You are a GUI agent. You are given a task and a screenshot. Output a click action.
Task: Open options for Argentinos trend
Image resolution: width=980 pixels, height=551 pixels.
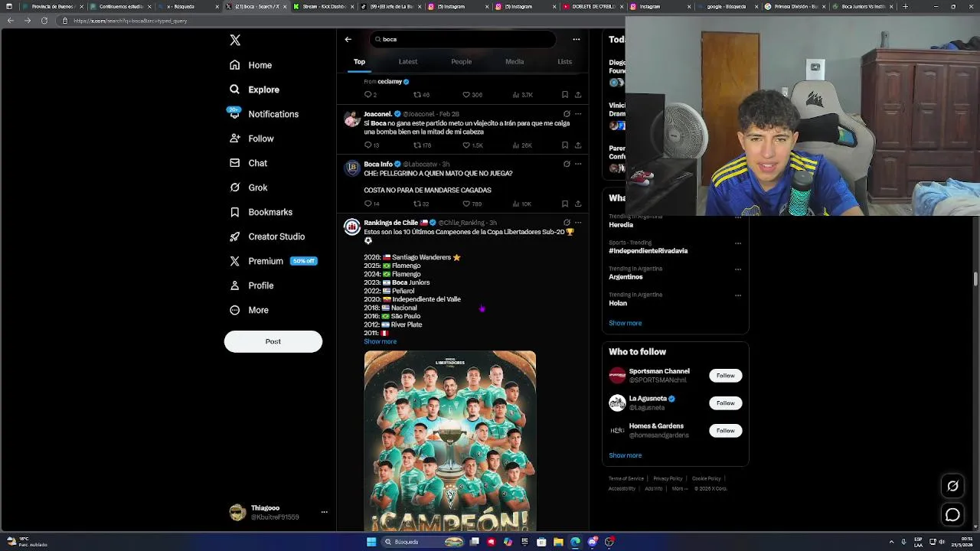pyautogui.click(x=738, y=269)
